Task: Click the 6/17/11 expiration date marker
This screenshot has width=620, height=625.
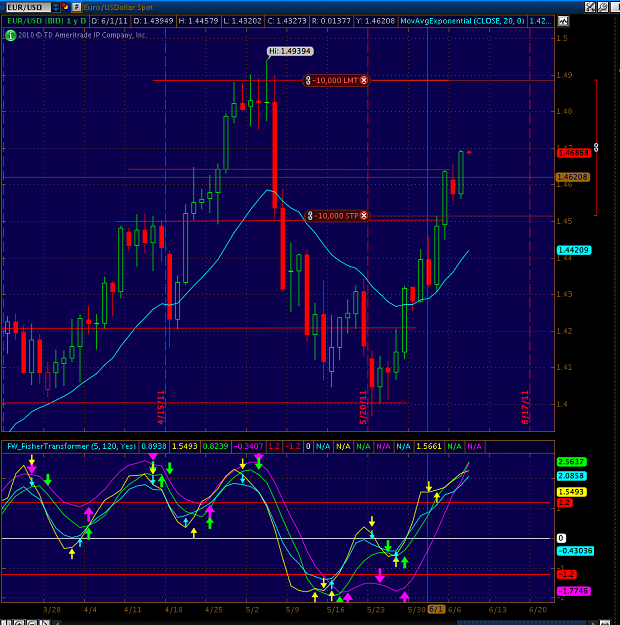Action: [x=525, y=408]
